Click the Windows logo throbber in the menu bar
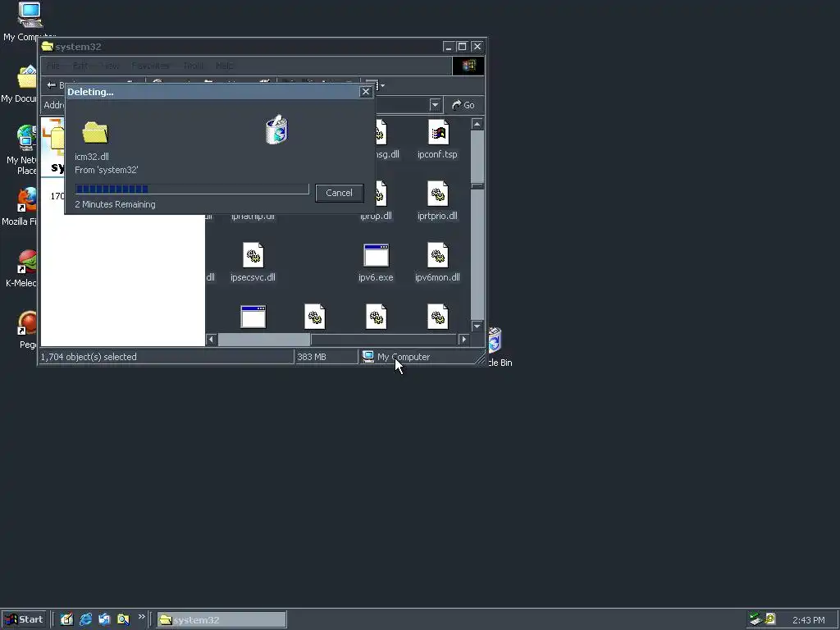The image size is (840, 630). (468, 66)
